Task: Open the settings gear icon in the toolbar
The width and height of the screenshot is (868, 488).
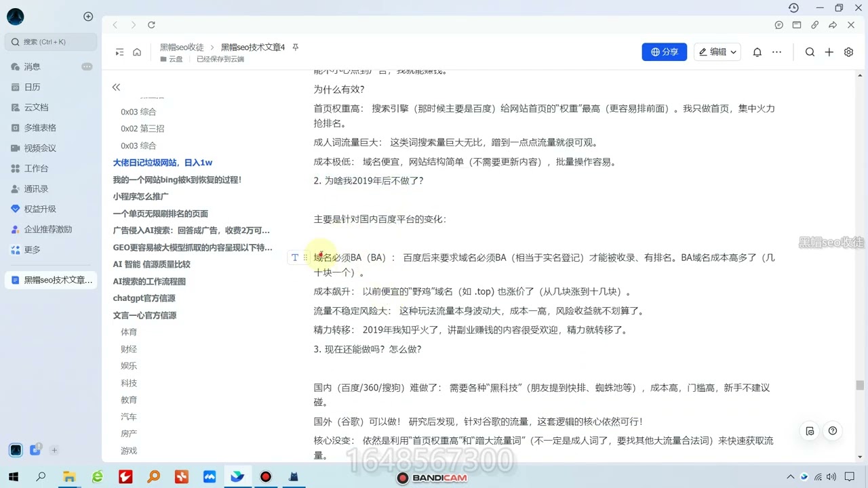Action: [848, 52]
